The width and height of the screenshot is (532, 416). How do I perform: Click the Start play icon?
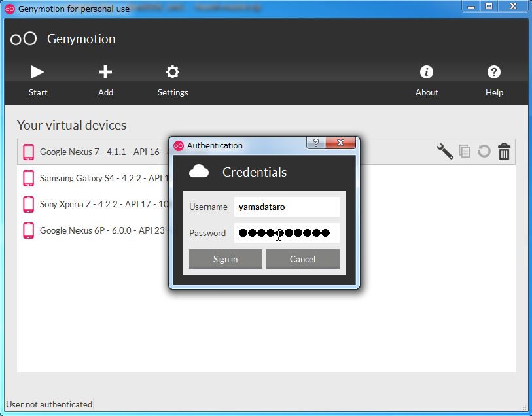point(38,72)
